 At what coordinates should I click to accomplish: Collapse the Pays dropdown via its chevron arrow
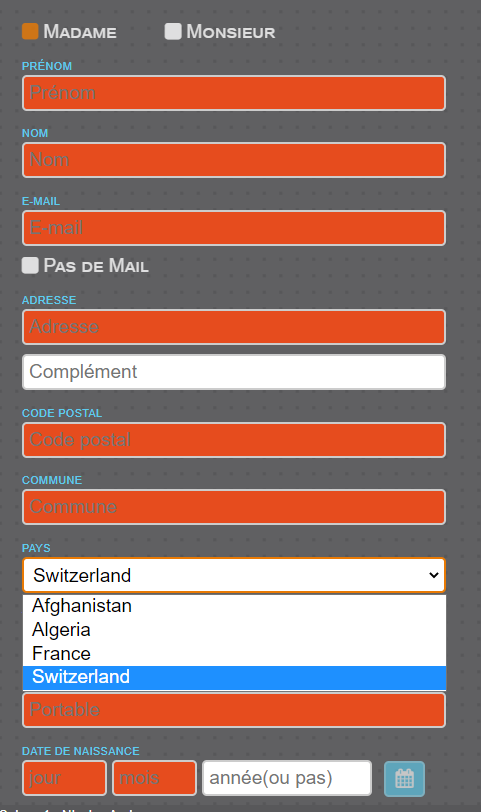tap(434, 575)
